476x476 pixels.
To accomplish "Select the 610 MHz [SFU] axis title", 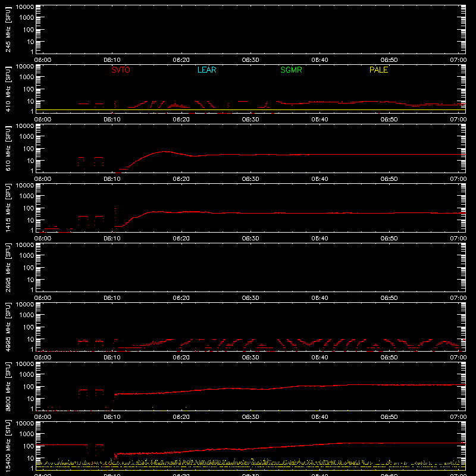I will (8, 149).
